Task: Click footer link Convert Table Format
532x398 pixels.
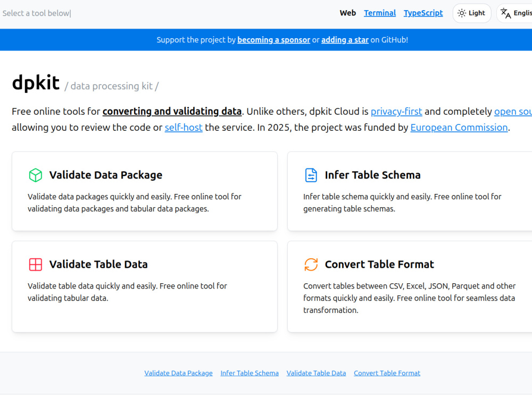Action: click(x=387, y=373)
